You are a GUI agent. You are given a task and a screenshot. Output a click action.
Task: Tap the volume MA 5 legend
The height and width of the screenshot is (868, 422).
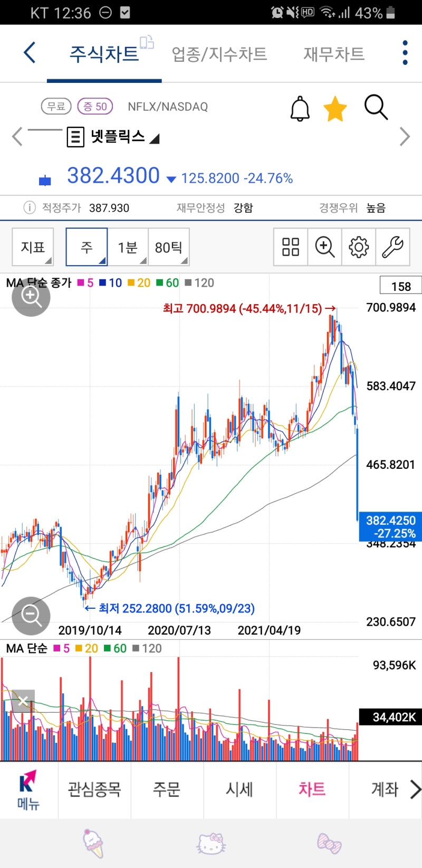coord(62,648)
